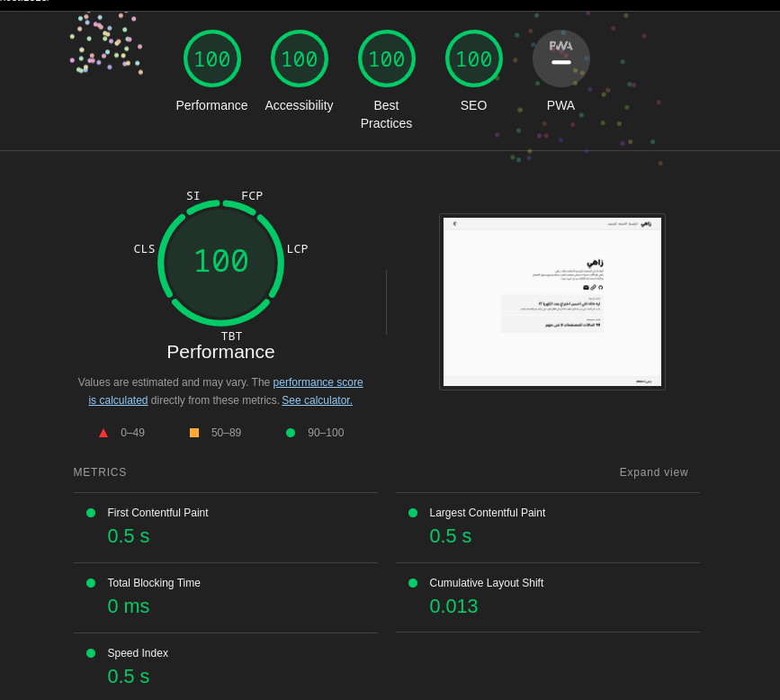This screenshot has height=700, width=780.
Task: Click the red triangle 0–49 legend icon
Action: (x=103, y=433)
